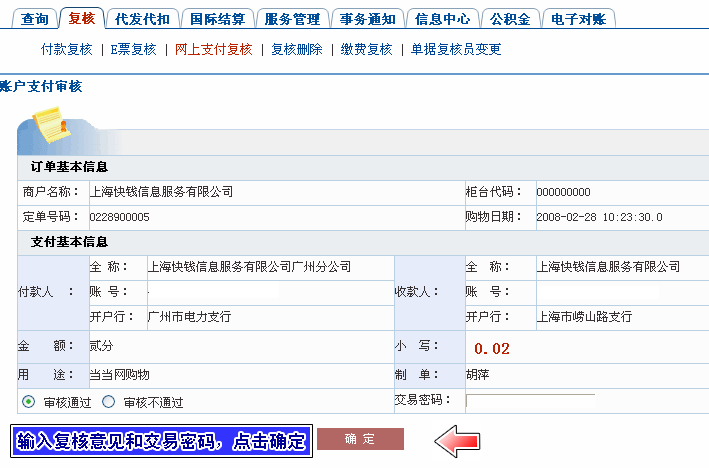Viewport: 709px width, 468px height.
Task: Open the 公积金 tab
Action: (510, 19)
